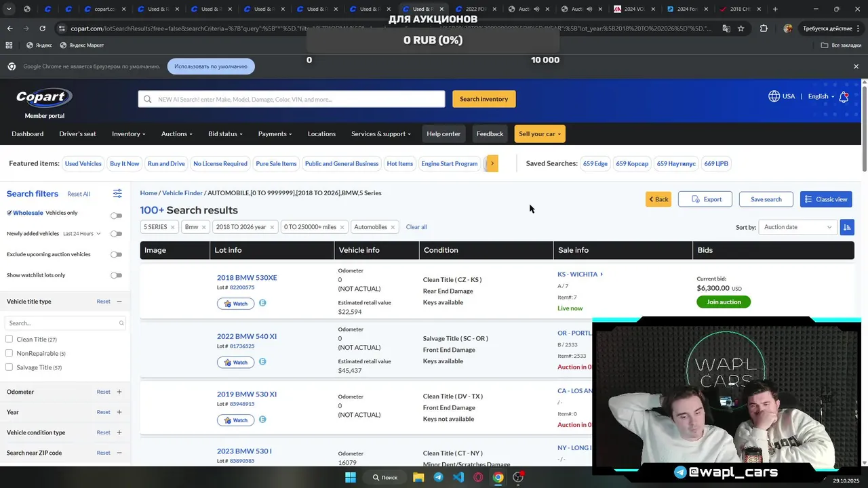Open Google Chrome from the taskbar
Screen dimensions: 868x488
(498, 477)
